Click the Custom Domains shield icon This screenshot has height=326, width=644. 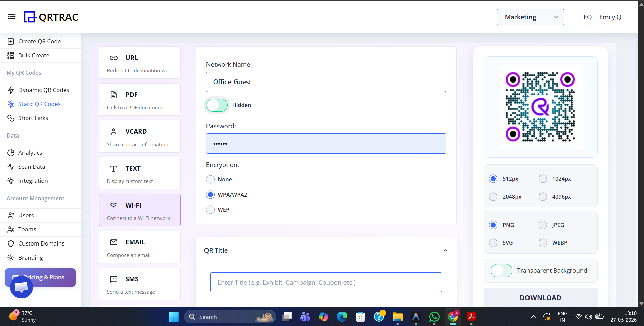[11, 243]
